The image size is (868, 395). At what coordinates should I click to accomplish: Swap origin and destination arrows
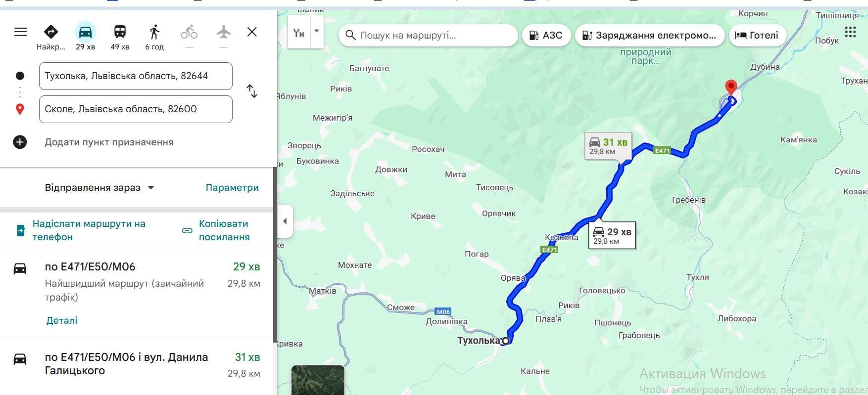[x=252, y=91]
